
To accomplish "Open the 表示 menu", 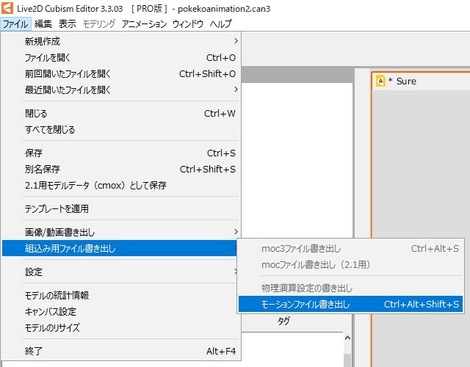I will 68,24.
